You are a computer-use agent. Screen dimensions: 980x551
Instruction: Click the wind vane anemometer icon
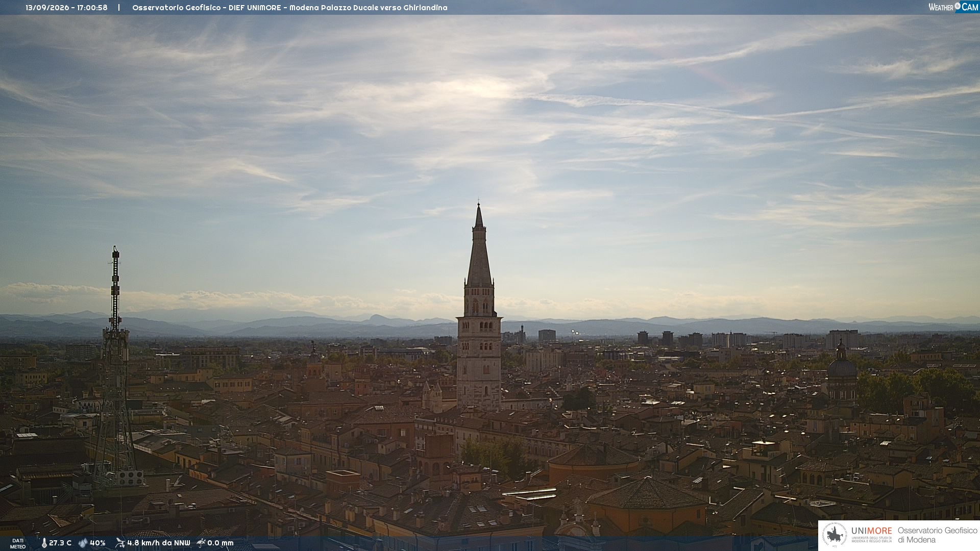[x=120, y=543]
